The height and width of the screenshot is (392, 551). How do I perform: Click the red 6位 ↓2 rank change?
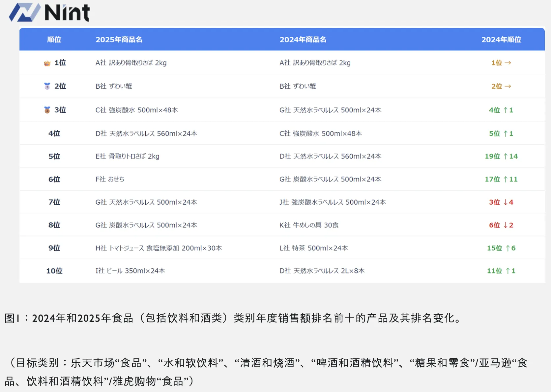click(x=501, y=225)
